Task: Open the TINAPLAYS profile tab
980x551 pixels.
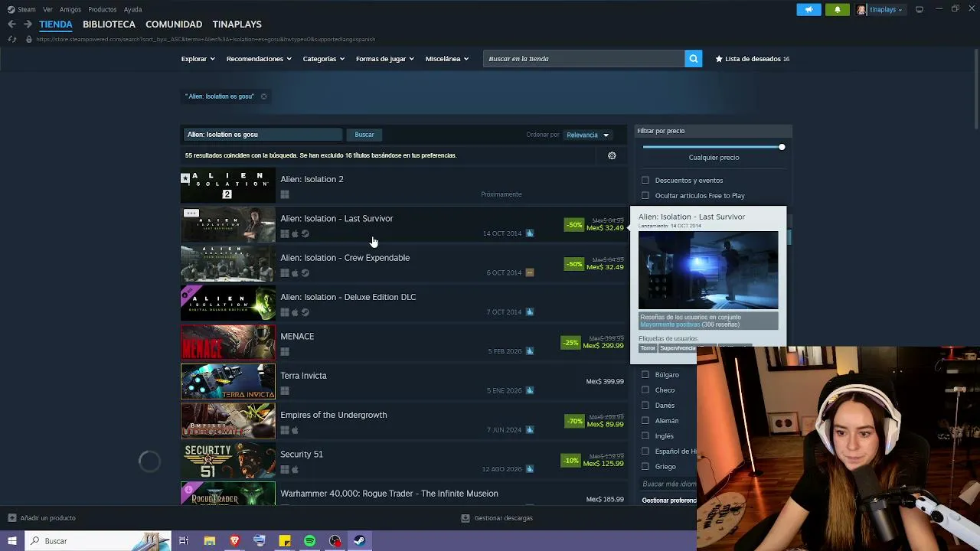Action: [x=237, y=24]
